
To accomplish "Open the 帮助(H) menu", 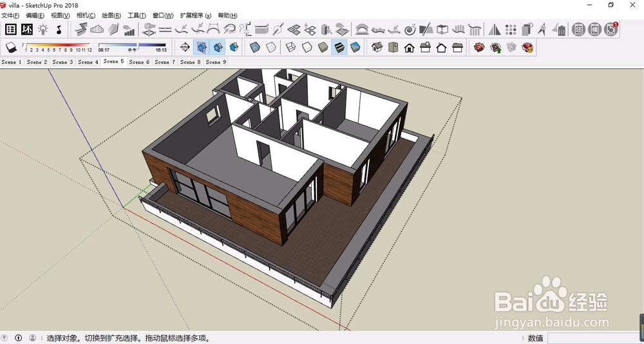I will [227, 15].
